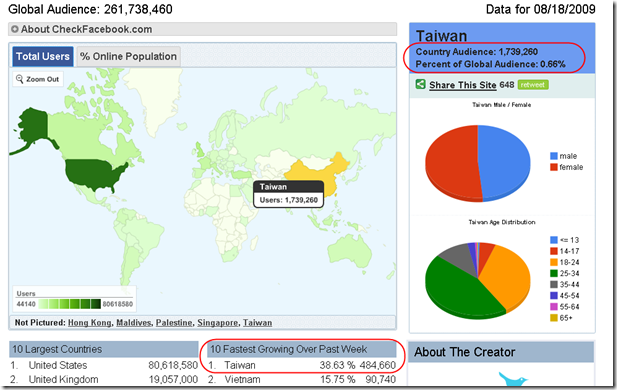Click the orange 18-24 age legend swatch

pyautogui.click(x=554, y=262)
